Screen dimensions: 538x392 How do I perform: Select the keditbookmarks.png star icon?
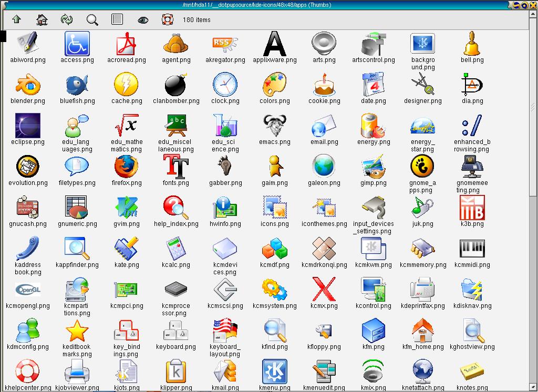tap(77, 330)
